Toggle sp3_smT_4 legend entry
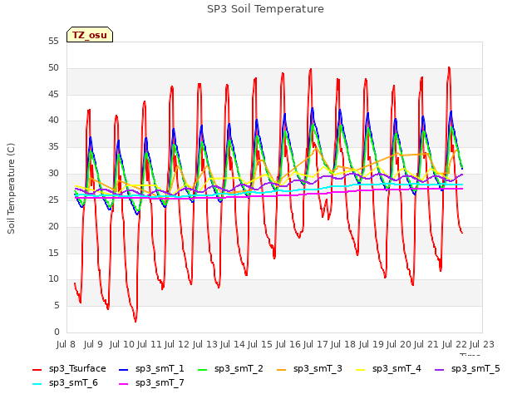 [x=388, y=369]
